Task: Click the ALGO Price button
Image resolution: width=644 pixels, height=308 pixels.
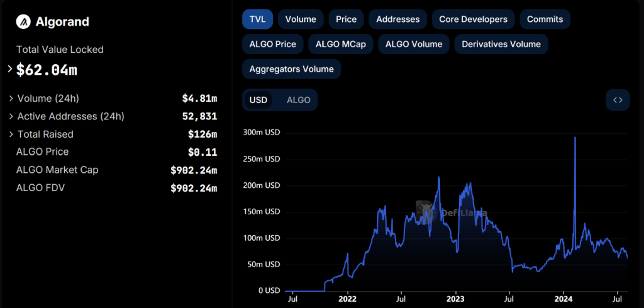Action: (272, 44)
